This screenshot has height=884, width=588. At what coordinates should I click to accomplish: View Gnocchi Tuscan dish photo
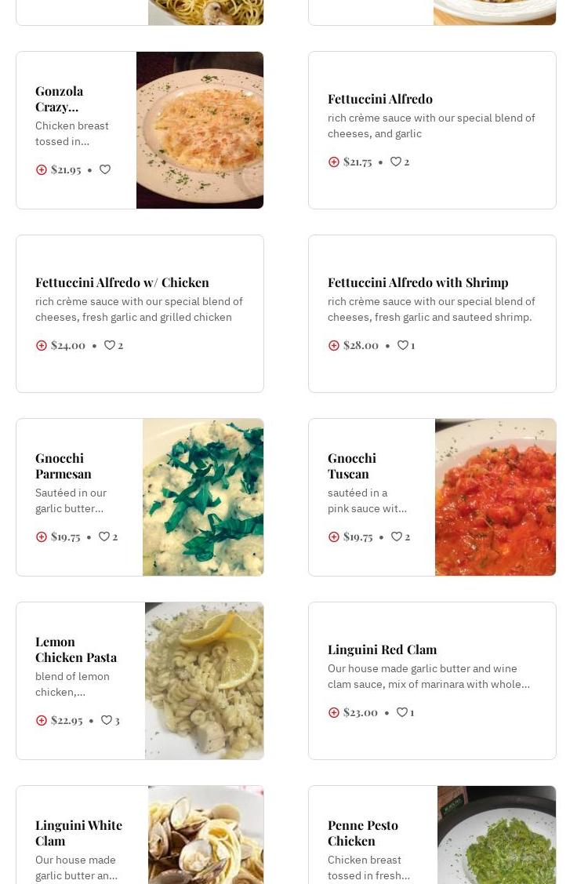pyautogui.click(x=495, y=497)
